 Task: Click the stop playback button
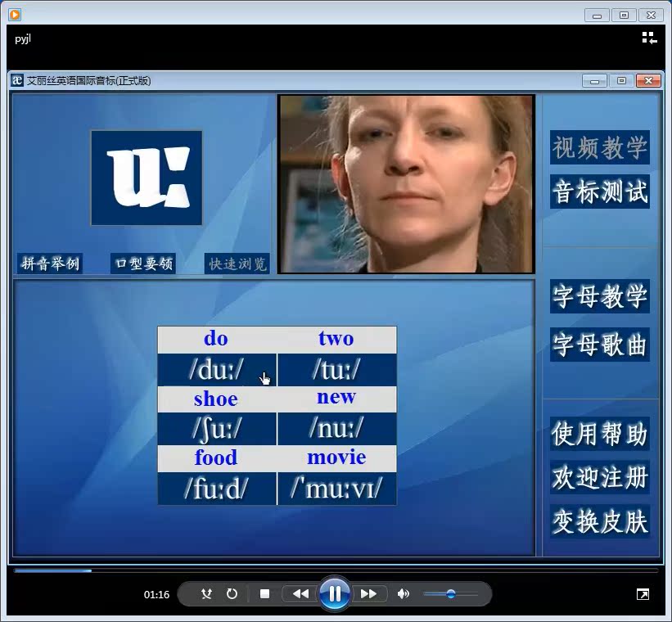[264, 594]
